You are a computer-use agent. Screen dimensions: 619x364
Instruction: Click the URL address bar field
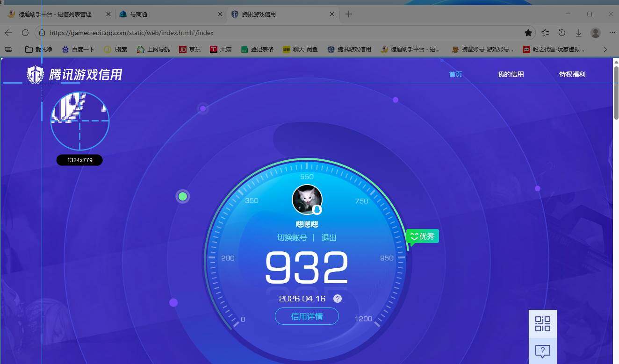coord(281,33)
